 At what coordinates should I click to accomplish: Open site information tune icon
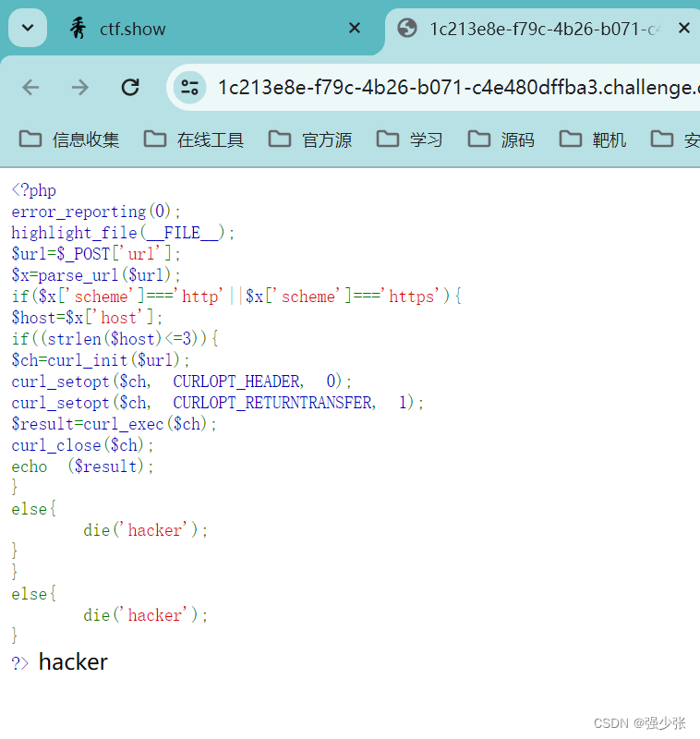[x=190, y=87]
